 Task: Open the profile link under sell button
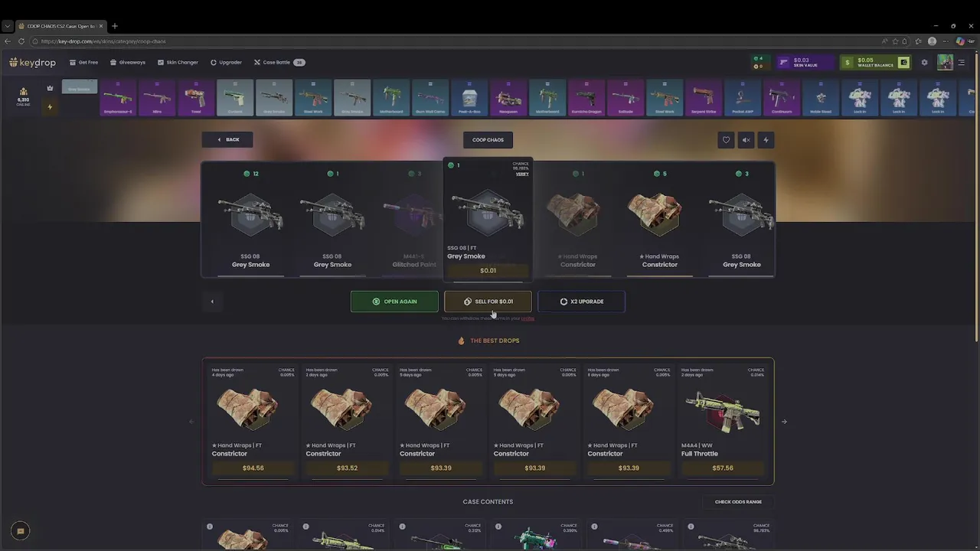point(528,318)
